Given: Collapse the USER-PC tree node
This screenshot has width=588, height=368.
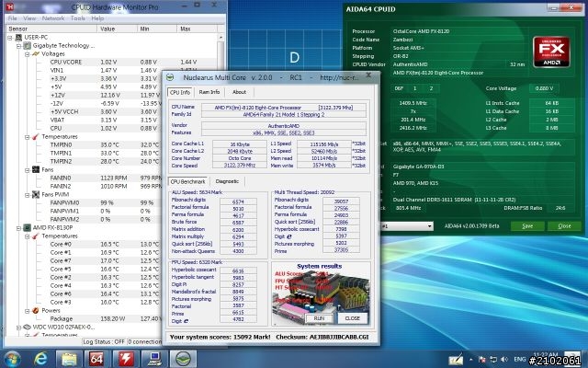Looking at the screenshot, I should click(10, 38).
